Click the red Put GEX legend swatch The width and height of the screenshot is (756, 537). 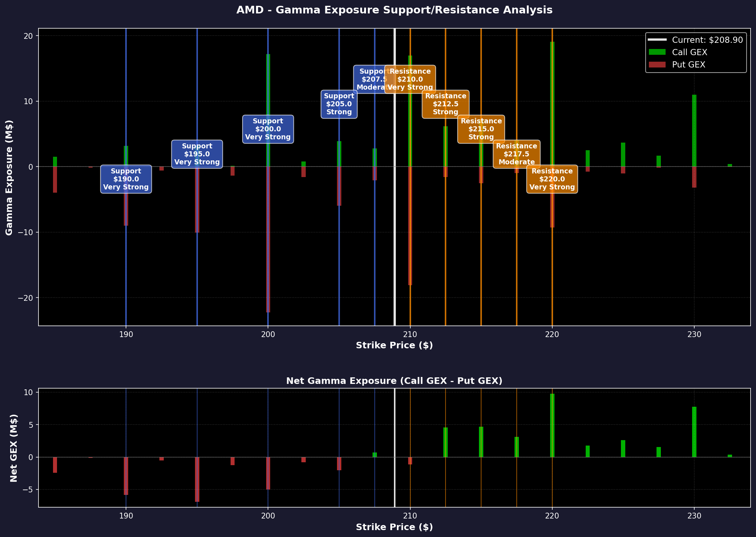657,65
